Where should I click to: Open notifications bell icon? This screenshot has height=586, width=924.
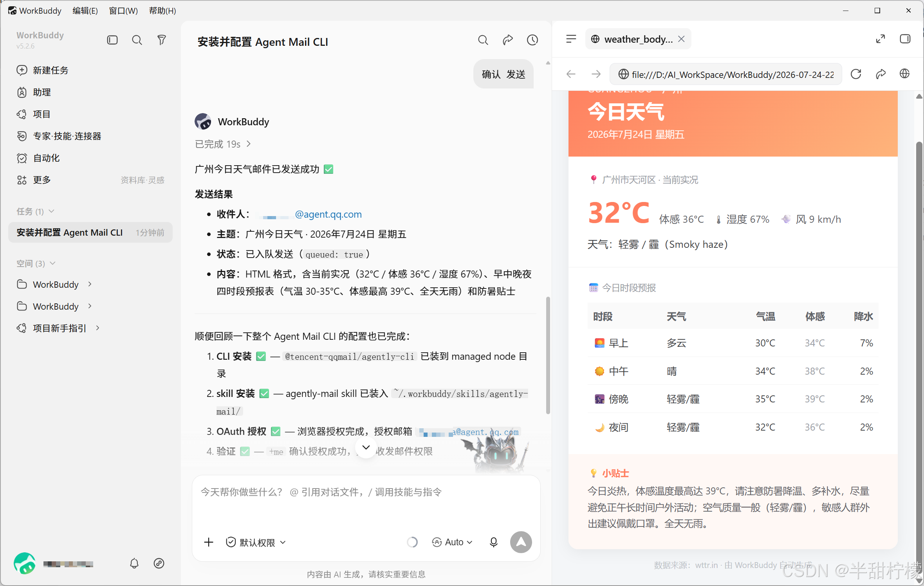coord(134,563)
